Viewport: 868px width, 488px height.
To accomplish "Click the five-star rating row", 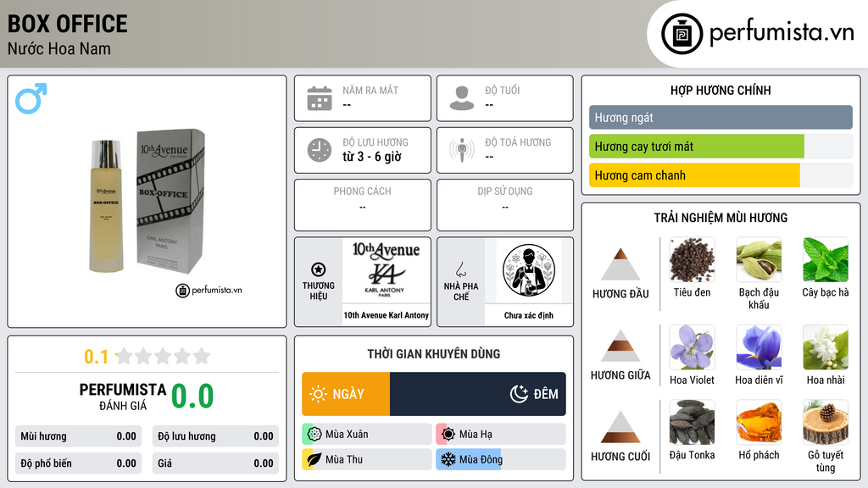I will click(x=163, y=357).
